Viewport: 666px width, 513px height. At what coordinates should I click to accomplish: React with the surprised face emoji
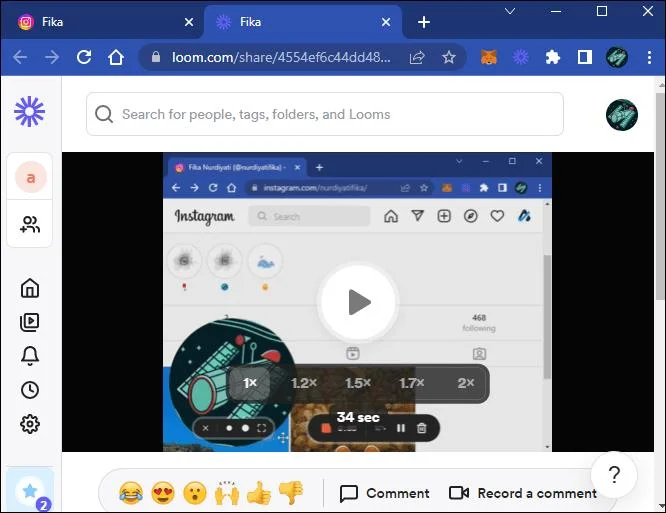tap(195, 493)
